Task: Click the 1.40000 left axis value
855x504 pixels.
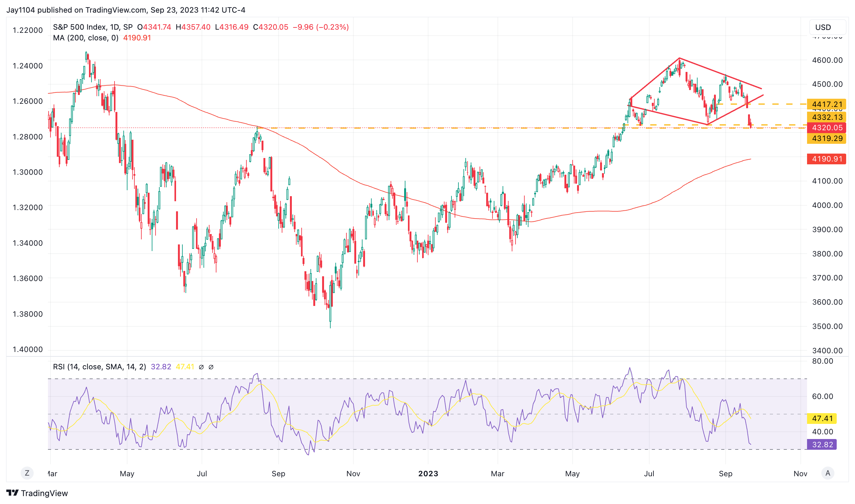Action: click(x=28, y=349)
